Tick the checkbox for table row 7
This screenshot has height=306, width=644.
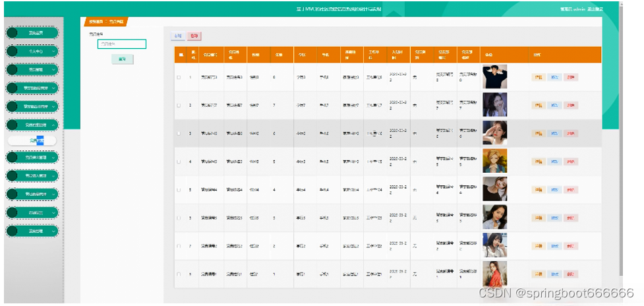[178, 246]
